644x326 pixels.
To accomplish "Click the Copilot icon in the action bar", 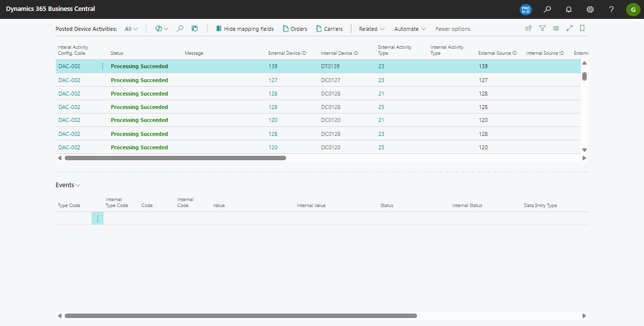I will pyautogui.click(x=159, y=29).
